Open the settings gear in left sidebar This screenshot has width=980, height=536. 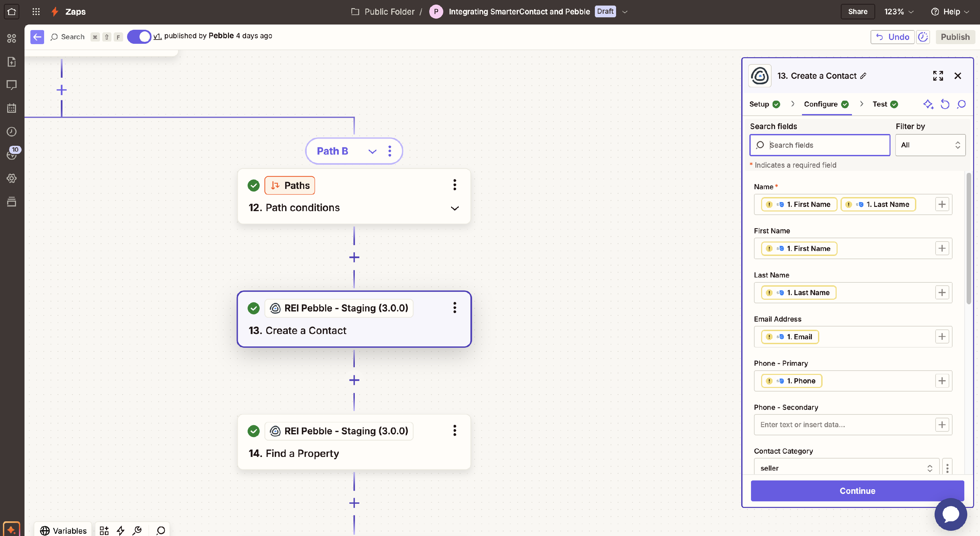tap(11, 178)
